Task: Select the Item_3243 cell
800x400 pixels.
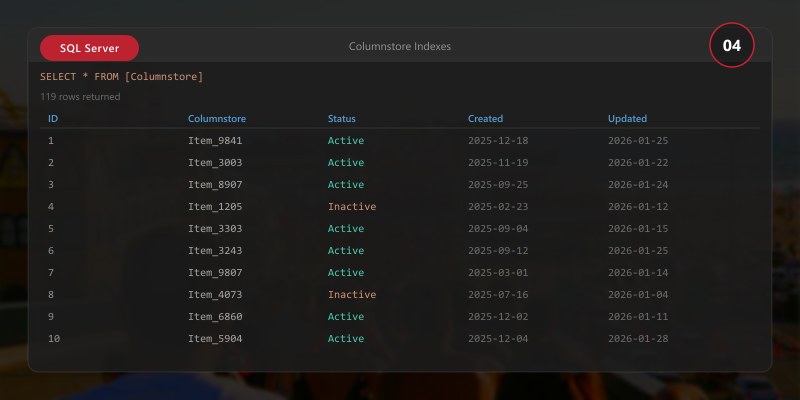Action: click(215, 250)
